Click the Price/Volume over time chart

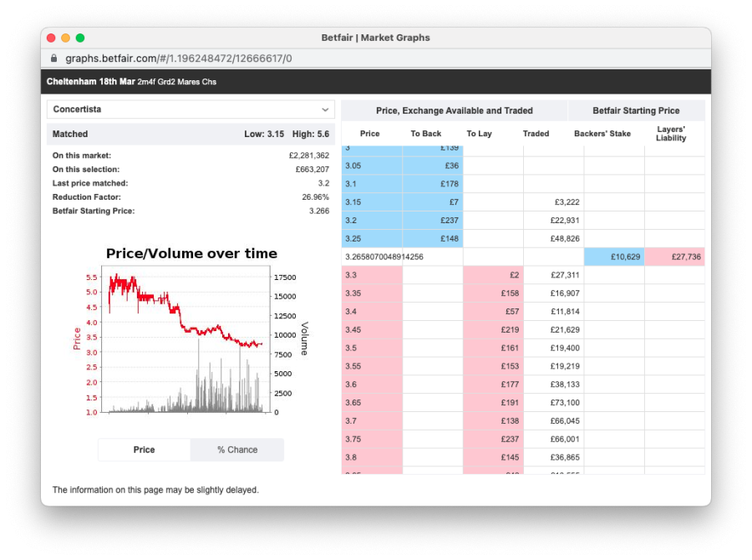191,331
